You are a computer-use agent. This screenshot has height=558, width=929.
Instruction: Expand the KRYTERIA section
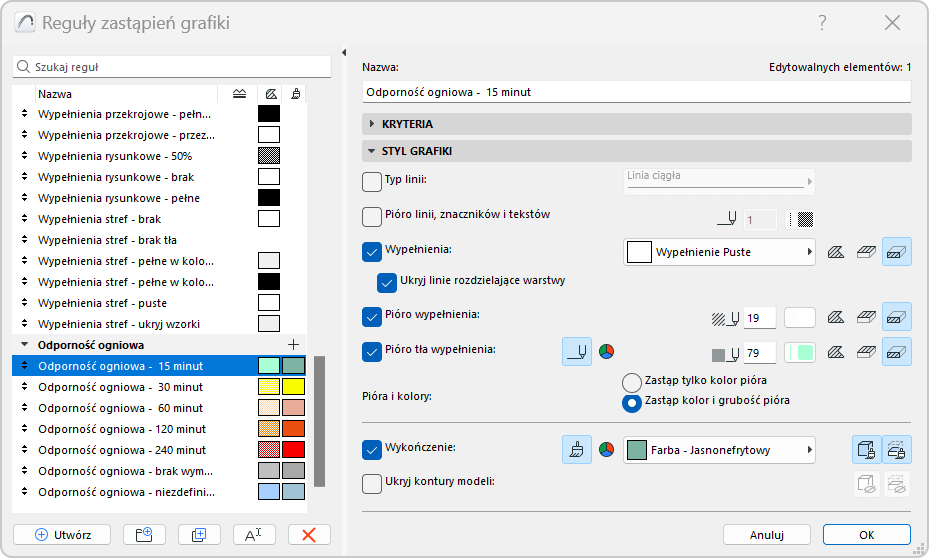pos(636,124)
